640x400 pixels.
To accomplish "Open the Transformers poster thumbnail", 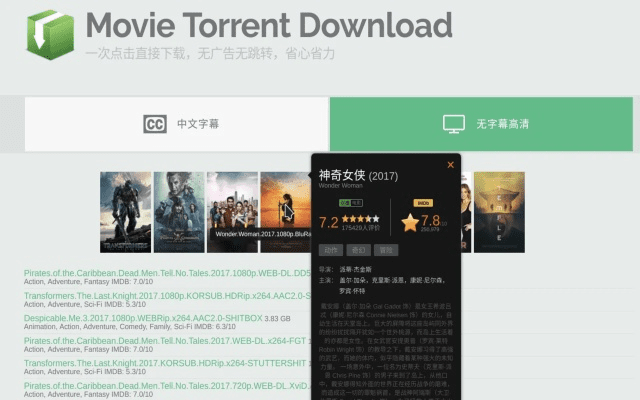I will (125, 211).
